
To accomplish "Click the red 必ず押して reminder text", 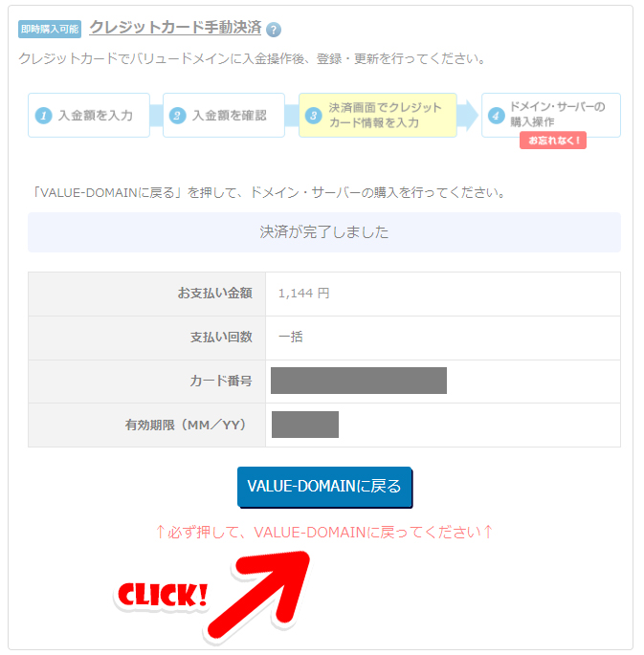I will coord(324,533).
